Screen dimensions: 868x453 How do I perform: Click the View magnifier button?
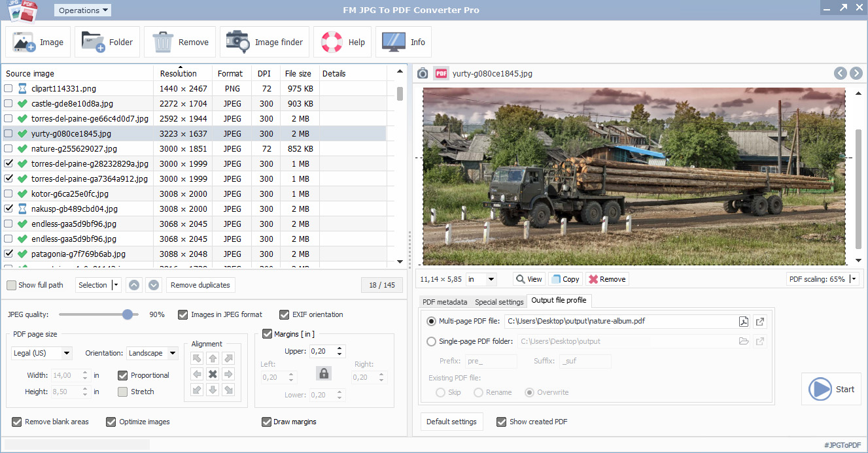pyautogui.click(x=529, y=279)
